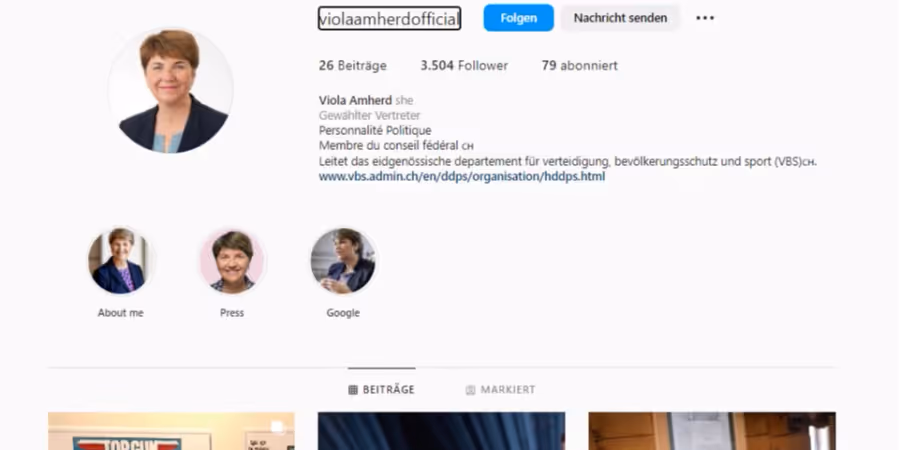
Task: Open the Press story highlight
Action: click(232, 261)
